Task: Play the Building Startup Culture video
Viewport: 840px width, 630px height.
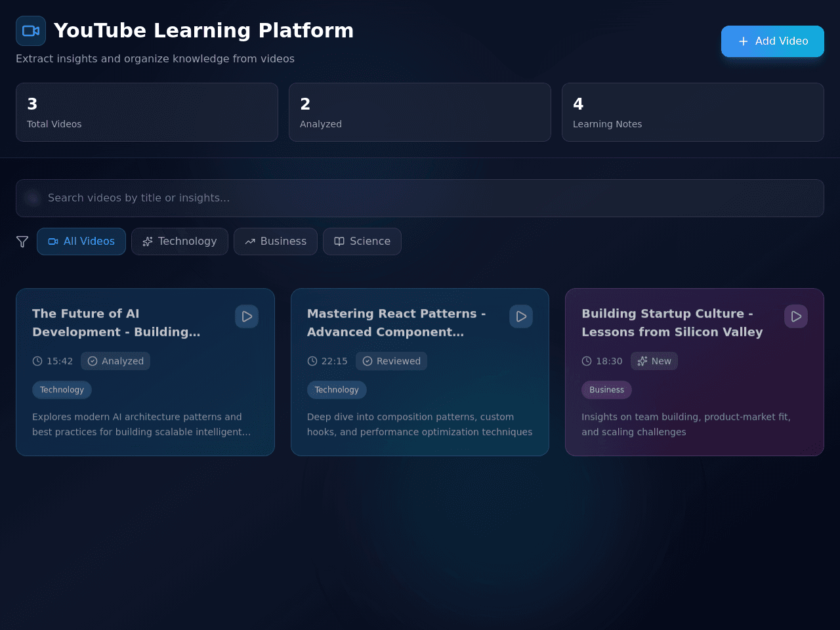Action: 796,316
